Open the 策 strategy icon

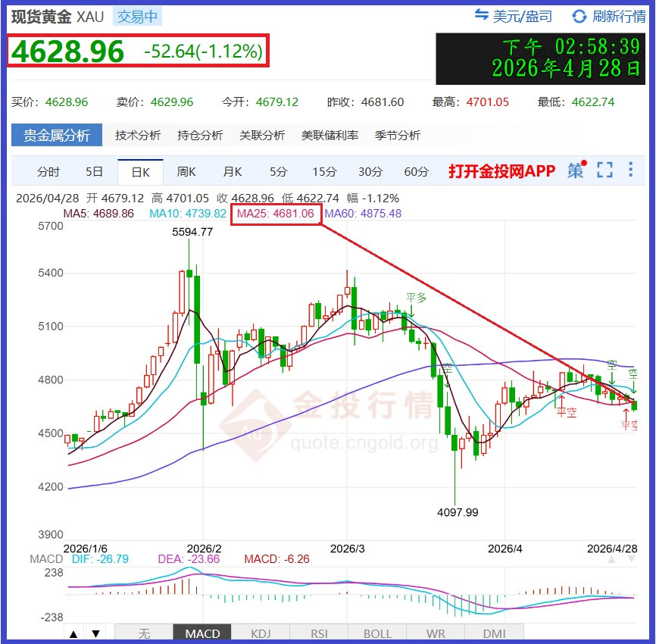click(576, 170)
